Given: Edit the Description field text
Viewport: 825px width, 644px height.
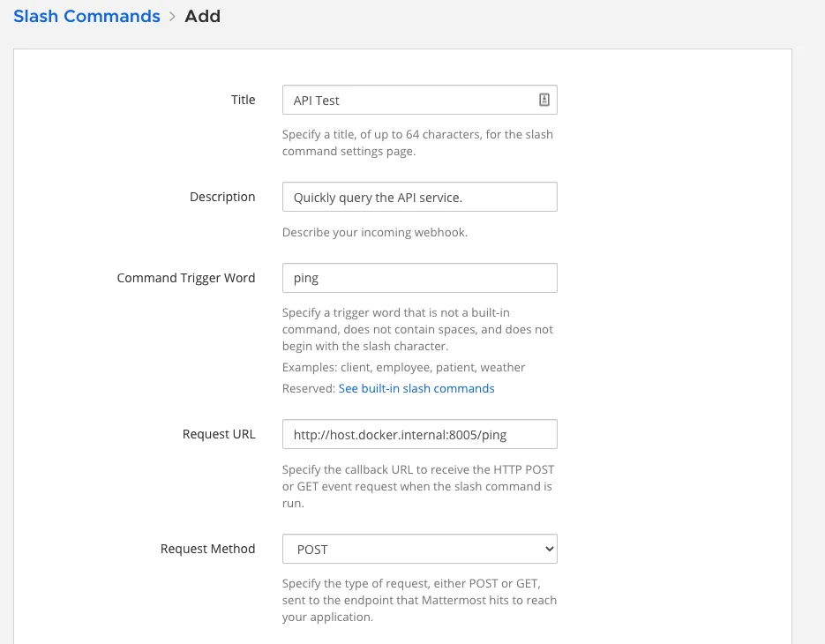Looking at the screenshot, I should pyautogui.click(x=419, y=197).
